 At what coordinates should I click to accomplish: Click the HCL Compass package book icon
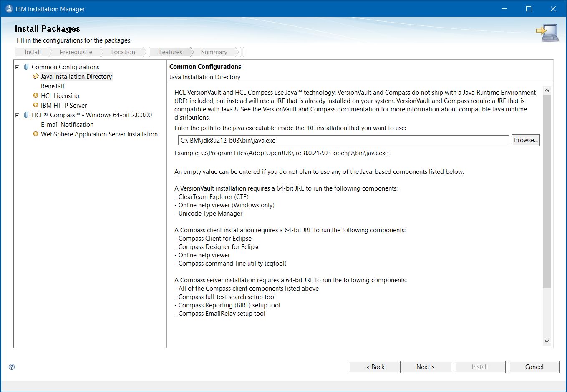coord(26,115)
